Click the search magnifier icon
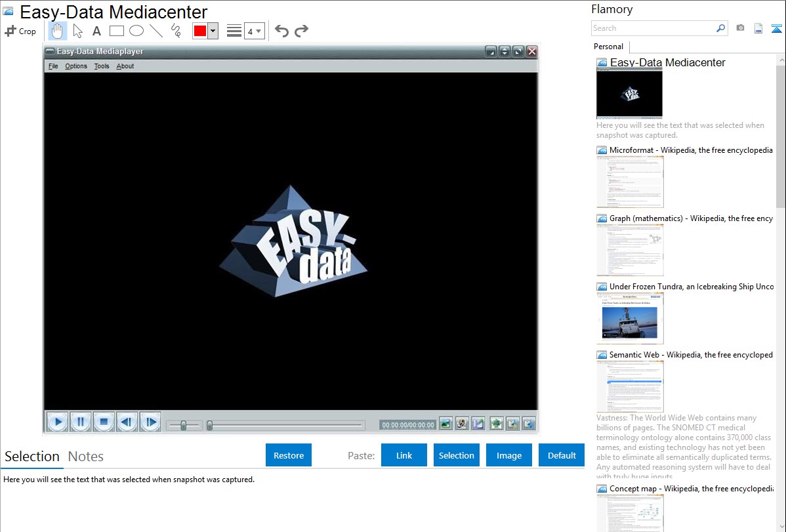This screenshot has width=786, height=532. (x=720, y=28)
